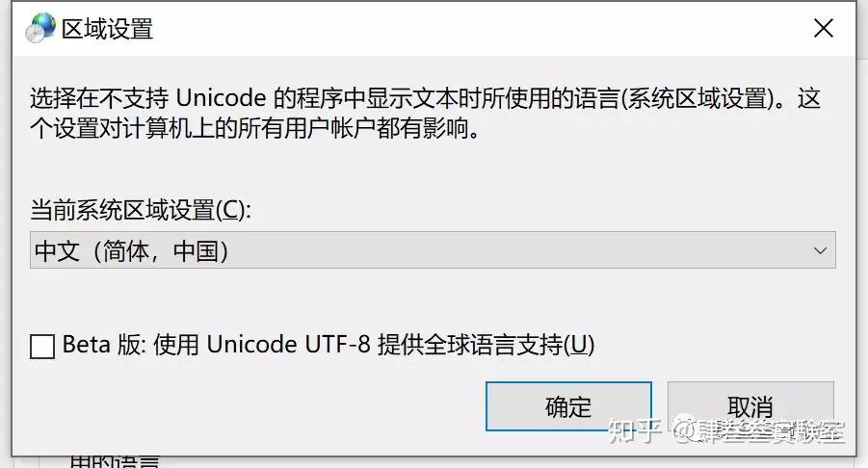Click the 知乎 watermark logo
Image resolution: width=868 pixels, height=468 pixels.
coord(635,430)
